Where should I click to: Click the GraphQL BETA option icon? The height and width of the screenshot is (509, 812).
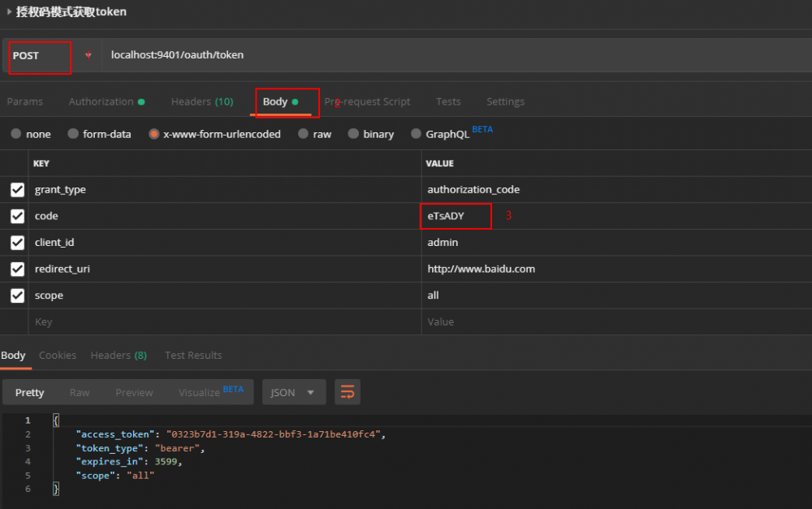coord(419,133)
